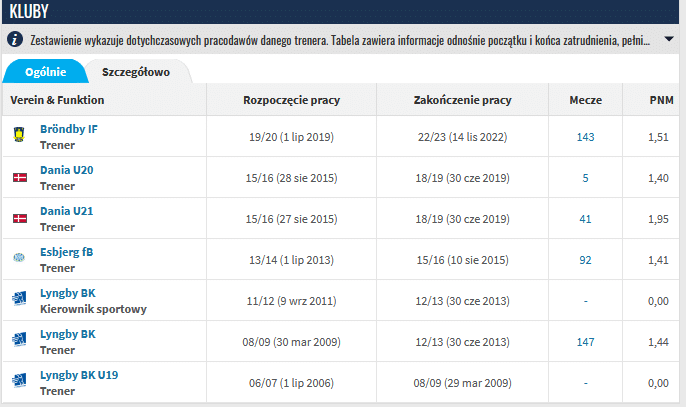
Task: Click the Mecze column header
Action: tap(585, 100)
